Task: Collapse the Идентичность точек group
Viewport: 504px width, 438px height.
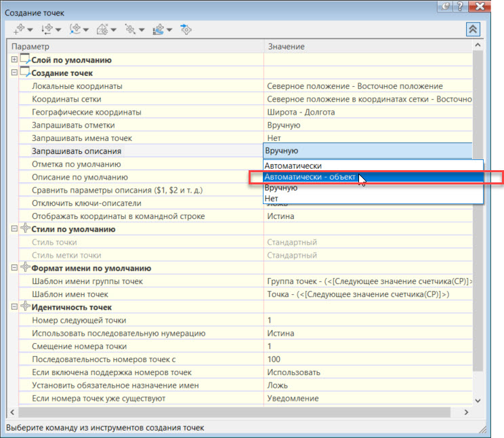Action: pos(14,306)
